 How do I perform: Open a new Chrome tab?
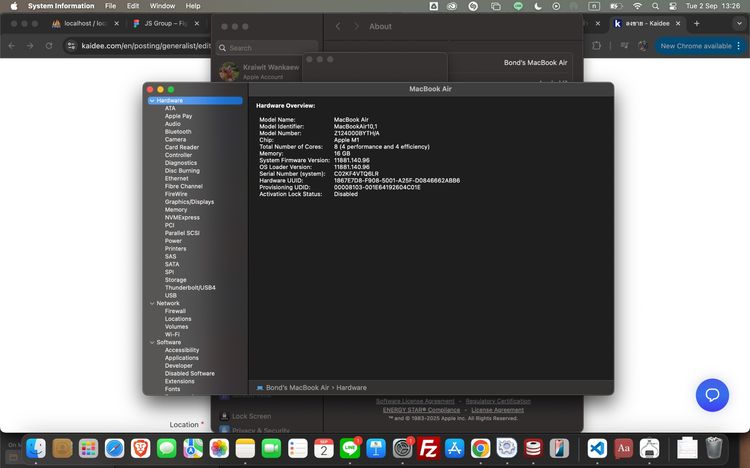(x=696, y=23)
